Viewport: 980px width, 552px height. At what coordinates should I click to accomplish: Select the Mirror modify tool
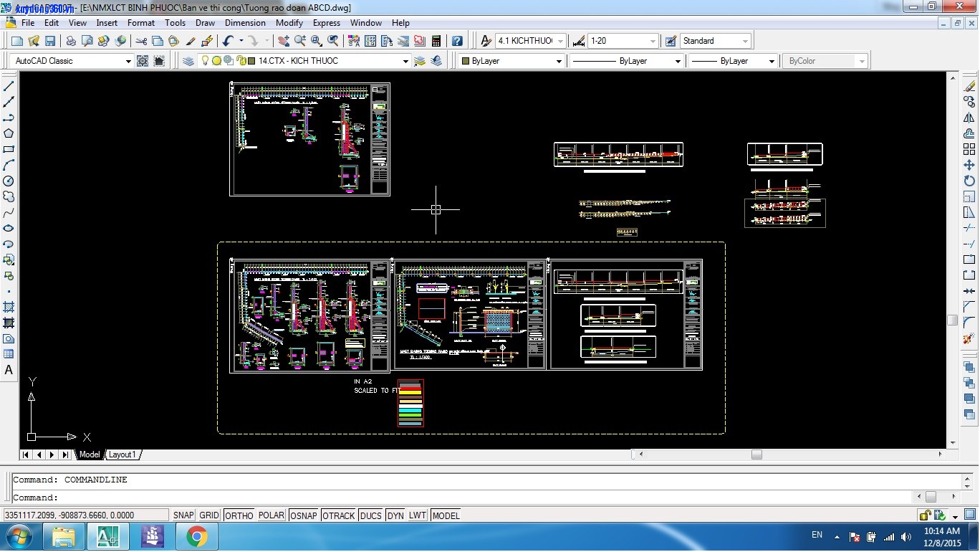coord(969,118)
